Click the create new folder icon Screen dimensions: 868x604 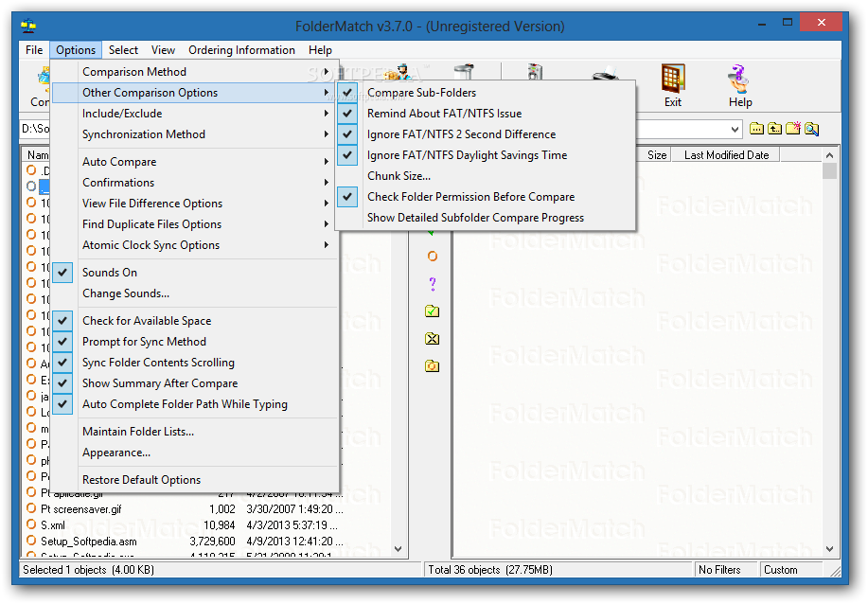point(793,129)
